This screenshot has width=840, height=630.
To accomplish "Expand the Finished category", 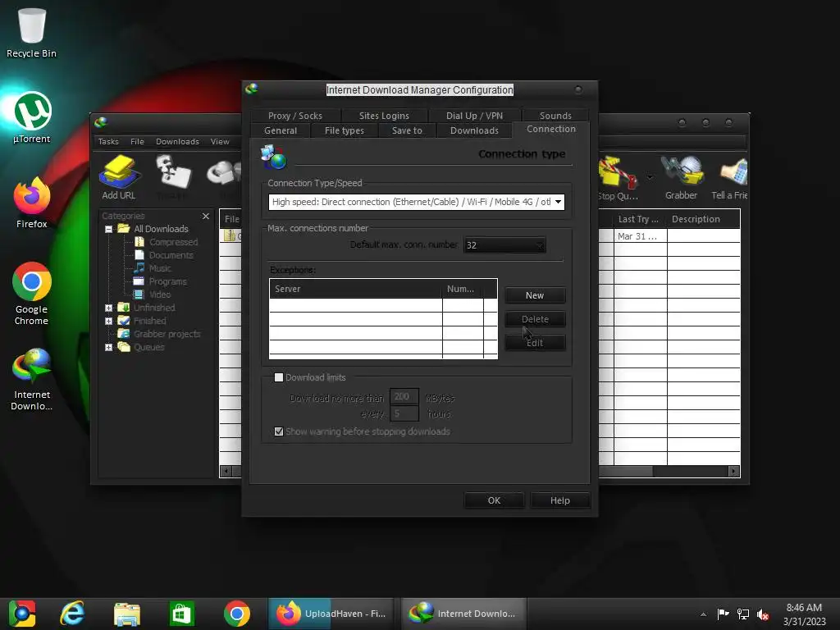I will (109, 321).
